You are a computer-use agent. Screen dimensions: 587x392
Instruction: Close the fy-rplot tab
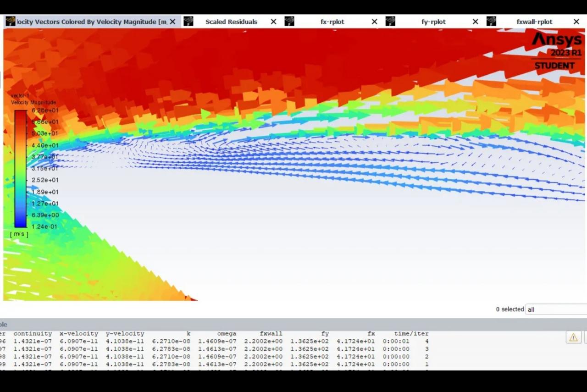(475, 22)
